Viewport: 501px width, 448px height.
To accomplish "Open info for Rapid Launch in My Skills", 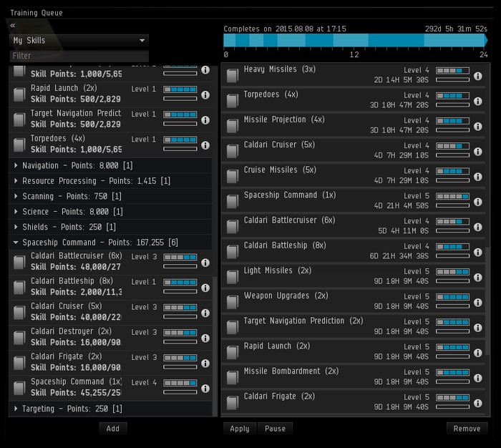I will [205, 95].
